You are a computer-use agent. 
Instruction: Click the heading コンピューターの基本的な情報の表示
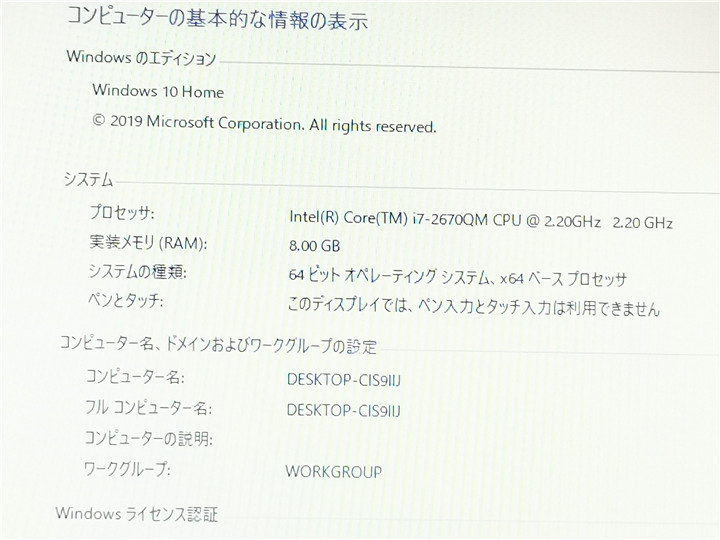pyautogui.click(x=217, y=19)
